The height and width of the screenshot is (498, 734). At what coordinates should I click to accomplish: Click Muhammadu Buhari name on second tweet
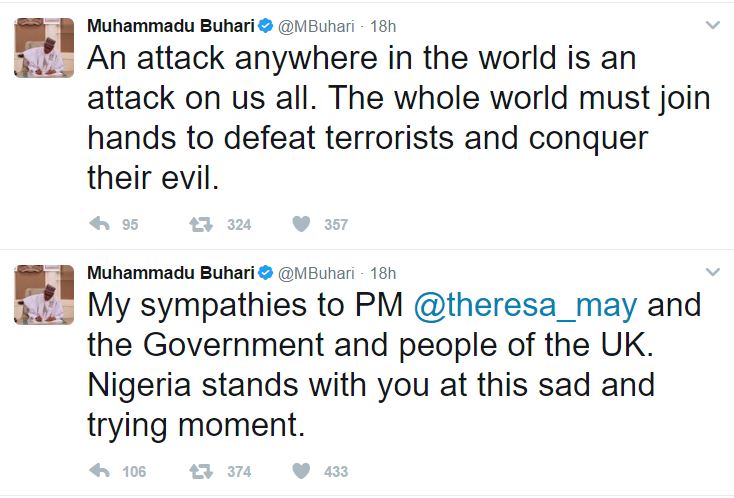170,272
